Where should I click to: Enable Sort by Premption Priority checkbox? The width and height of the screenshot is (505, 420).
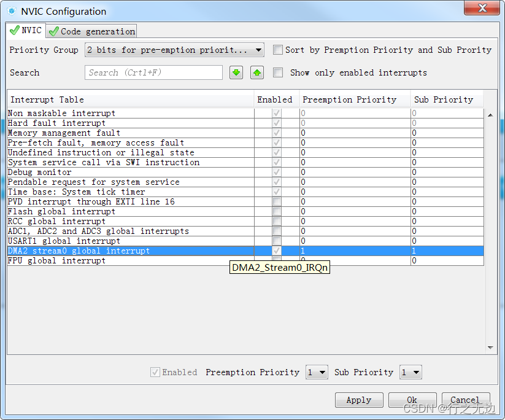[x=277, y=50]
